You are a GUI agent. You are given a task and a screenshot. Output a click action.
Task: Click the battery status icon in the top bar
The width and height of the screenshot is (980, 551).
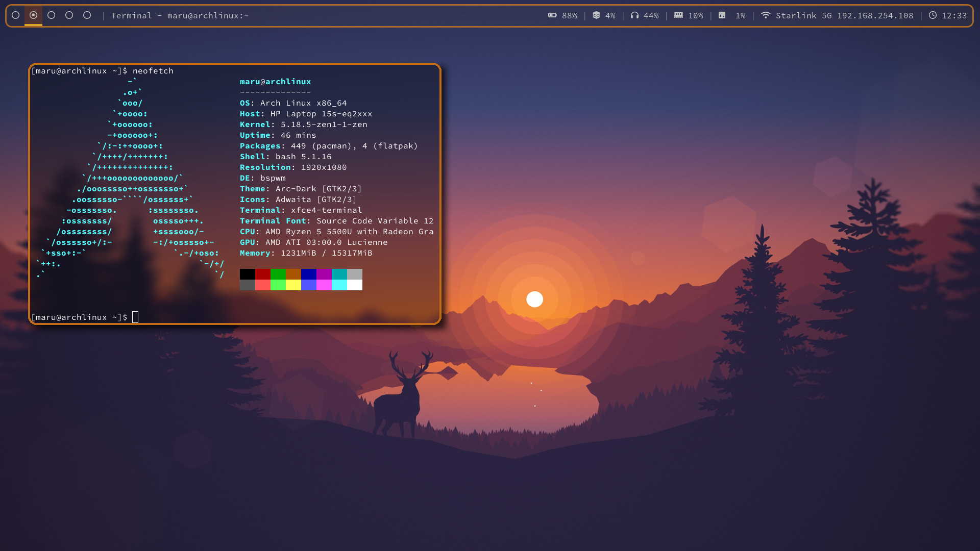click(552, 15)
